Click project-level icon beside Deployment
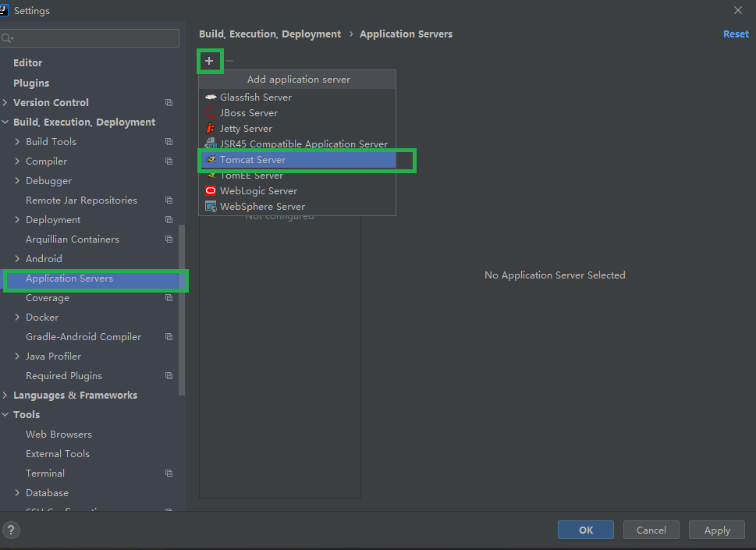This screenshot has width=756, height=550. click(x=169, y=220)
